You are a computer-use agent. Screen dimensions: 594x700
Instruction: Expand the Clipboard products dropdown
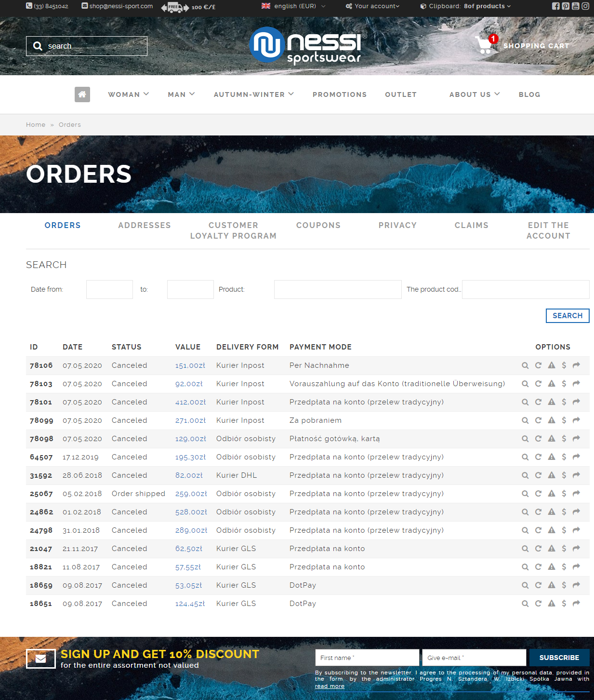[465, 6]
